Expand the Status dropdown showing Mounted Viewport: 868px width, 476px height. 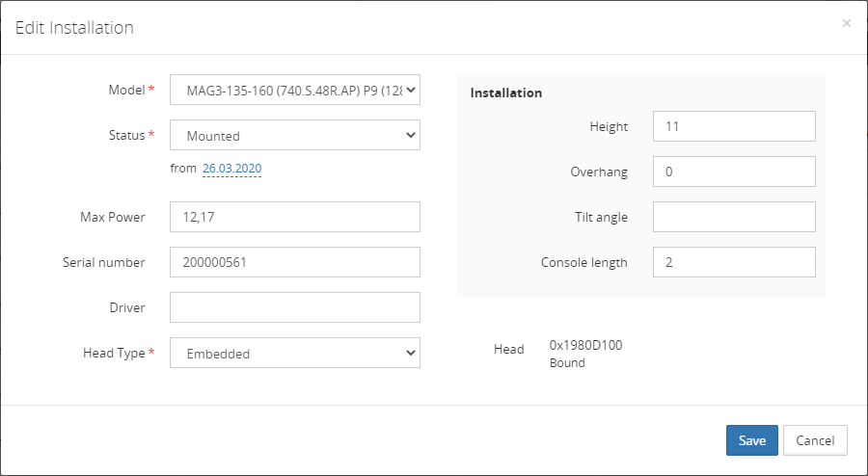pyautogui.click(x=294, y=136)
